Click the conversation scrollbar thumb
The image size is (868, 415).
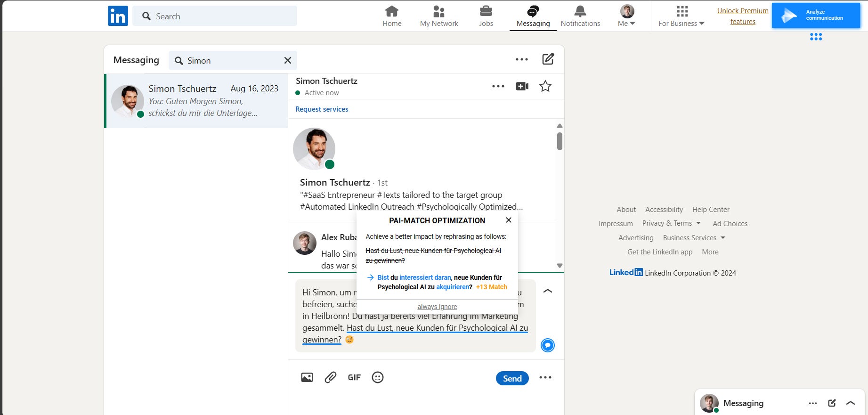point(560,141)
